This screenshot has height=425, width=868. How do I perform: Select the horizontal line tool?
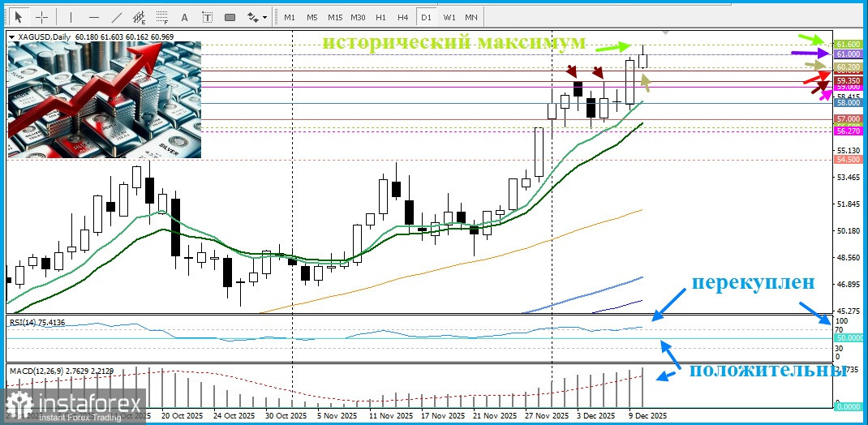tap(93, 17)
